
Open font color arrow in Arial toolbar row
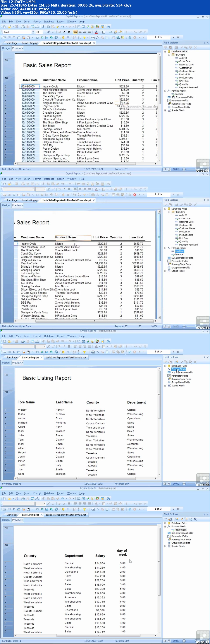point(99,32)
